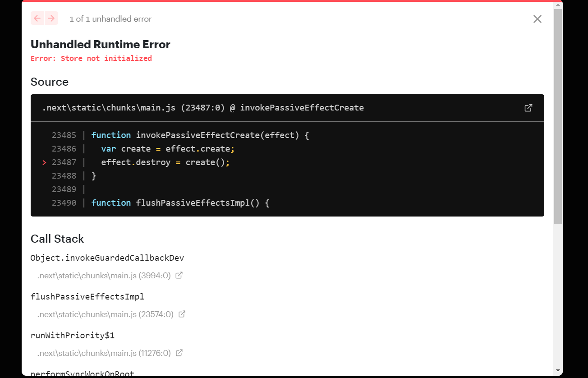The width and height of the screenshot is (588, 378).
Task: Click the red error pointer arrow on line 23487
Action: point(44,162)
